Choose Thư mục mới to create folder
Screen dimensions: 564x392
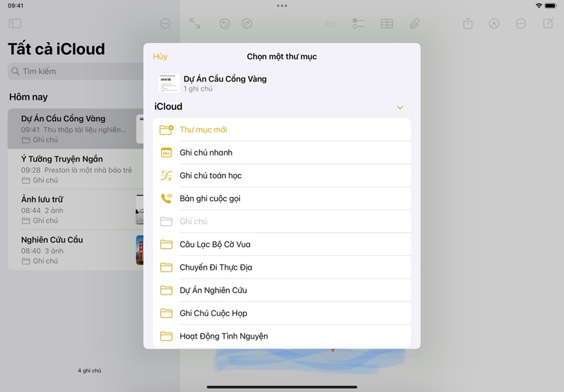[203, 130]
